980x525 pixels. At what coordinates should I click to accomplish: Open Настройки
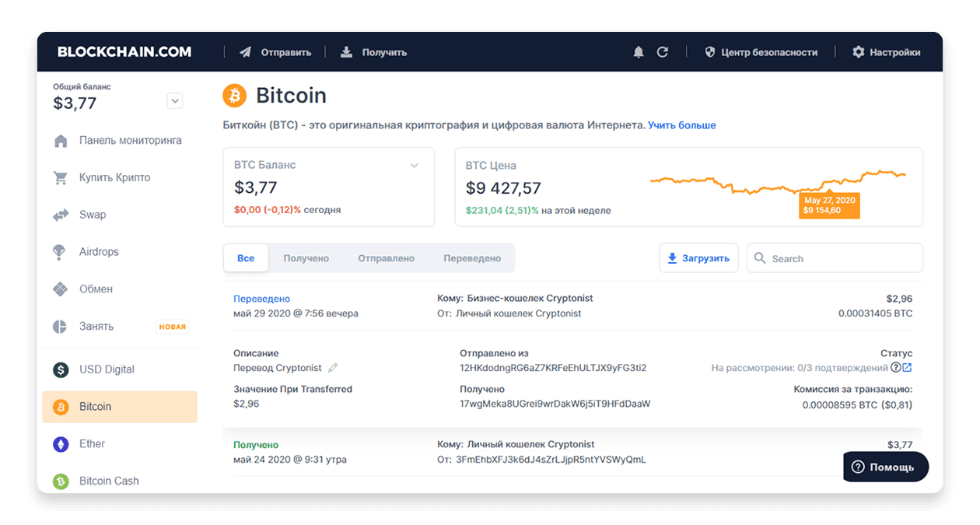(x=887, y=52)
